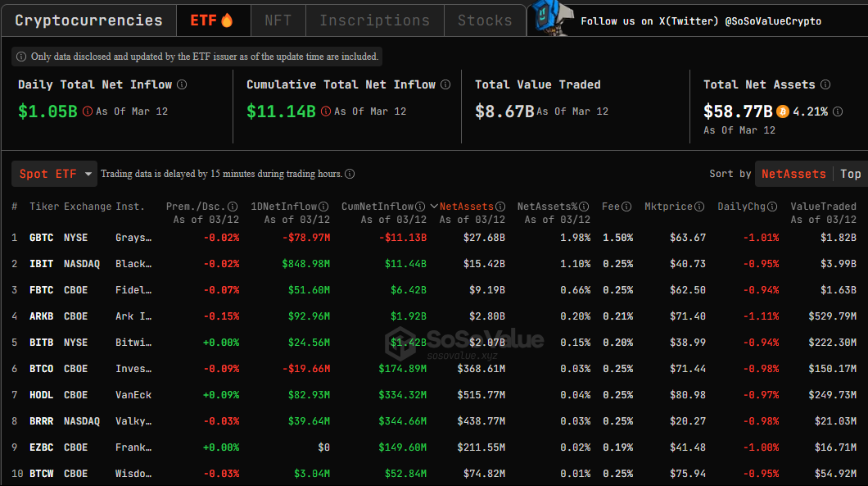Click the $58.77B total net assets value
The image size is (868, 486).
click(738, 111)
